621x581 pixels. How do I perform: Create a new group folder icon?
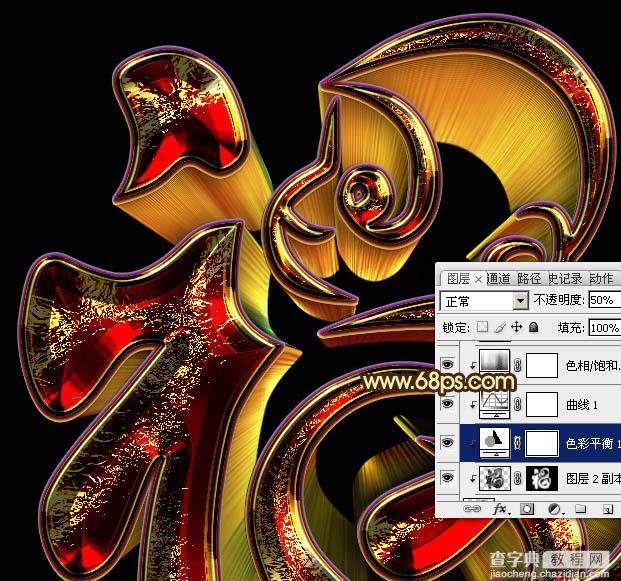coord(581,509)
